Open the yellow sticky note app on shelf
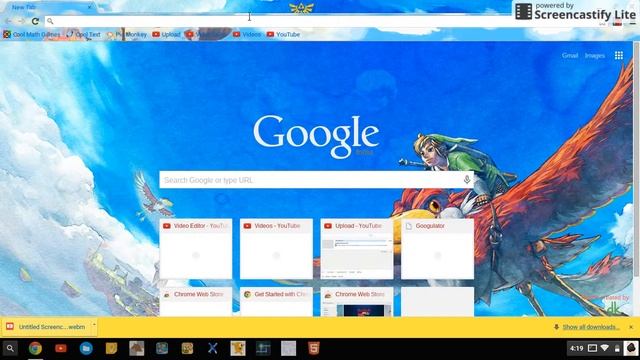 click(111, 349)
